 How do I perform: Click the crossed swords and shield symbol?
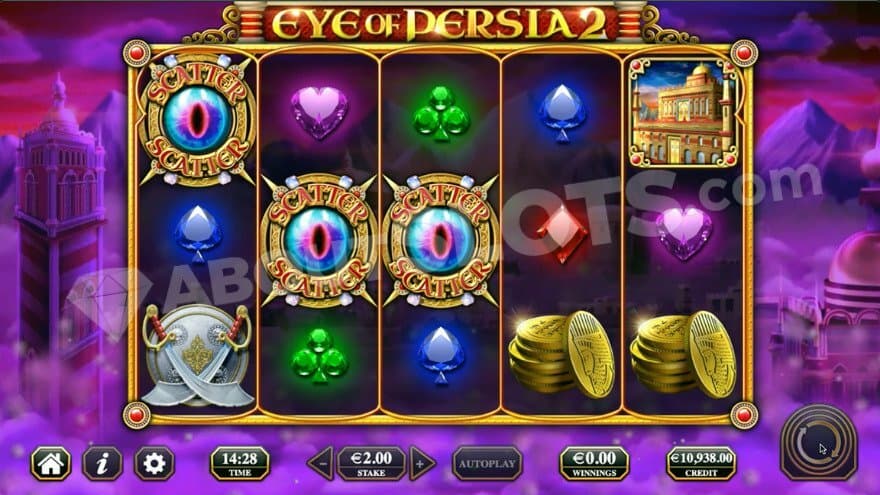pos(197,355)
